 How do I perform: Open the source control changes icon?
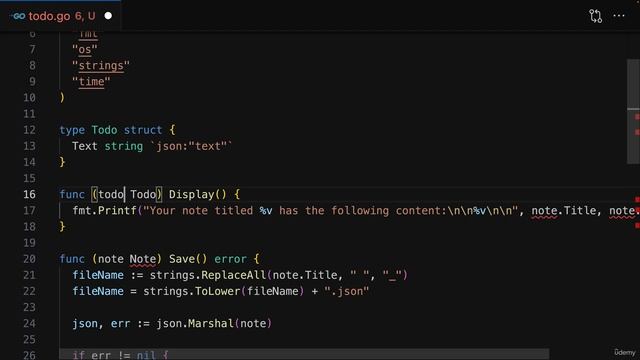(x=596, y=16)
